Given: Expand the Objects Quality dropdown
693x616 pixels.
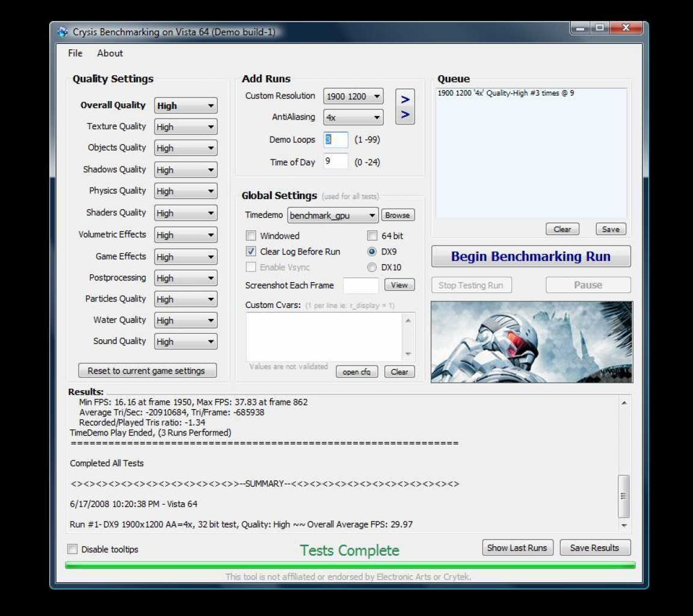Looking at the screenshot, I should tap(186, 148).
